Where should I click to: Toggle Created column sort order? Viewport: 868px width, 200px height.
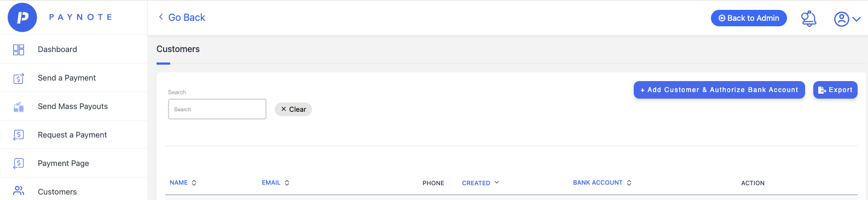[481, 183]
